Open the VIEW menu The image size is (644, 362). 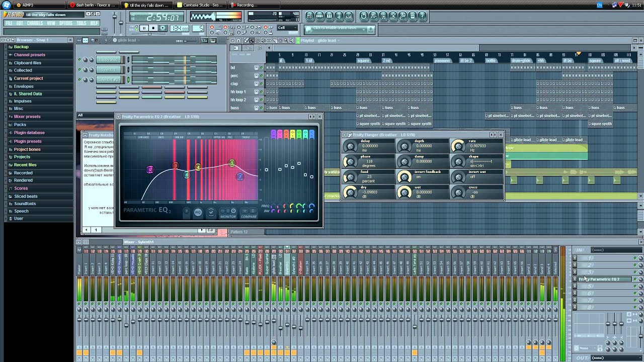[51, 23]
